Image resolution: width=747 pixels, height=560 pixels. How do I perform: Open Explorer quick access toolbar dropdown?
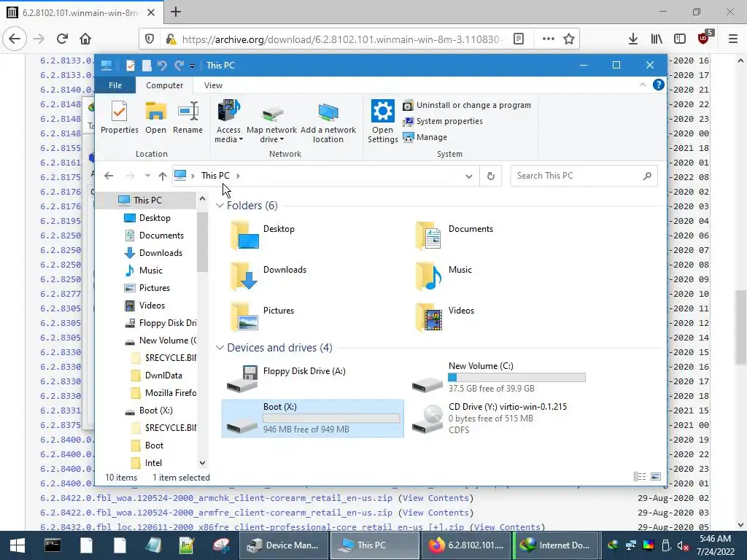coord(192,66)
